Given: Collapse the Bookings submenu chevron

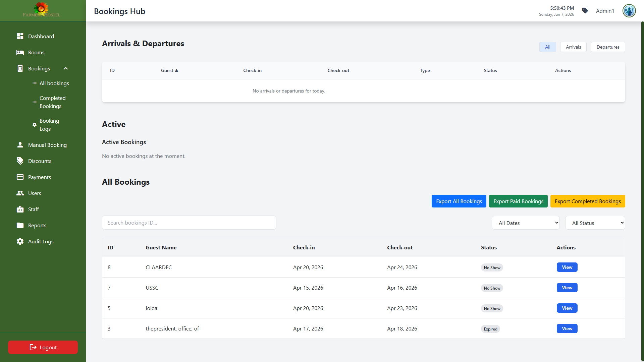Looking at the screenshot, I should (x=66, y=68).
